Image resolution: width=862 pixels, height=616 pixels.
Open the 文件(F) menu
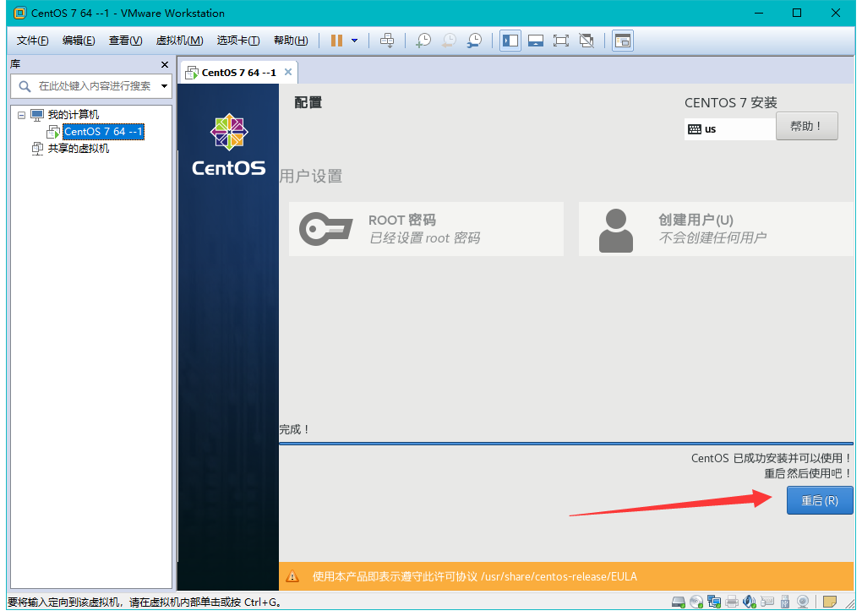32,41
